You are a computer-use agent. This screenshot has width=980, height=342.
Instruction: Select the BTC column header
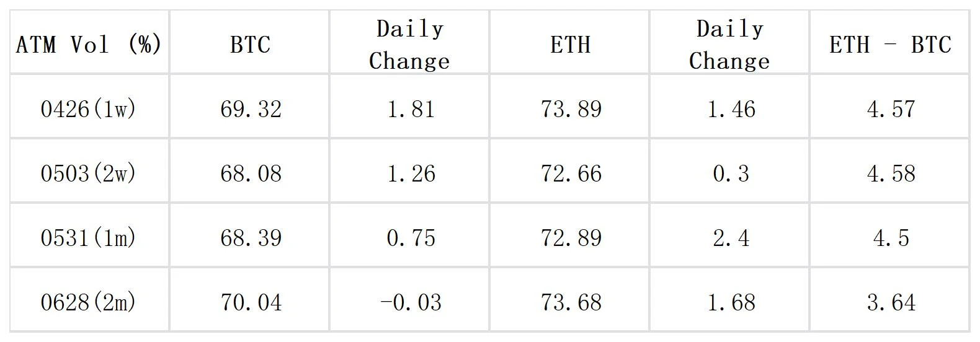click(250, 45)
